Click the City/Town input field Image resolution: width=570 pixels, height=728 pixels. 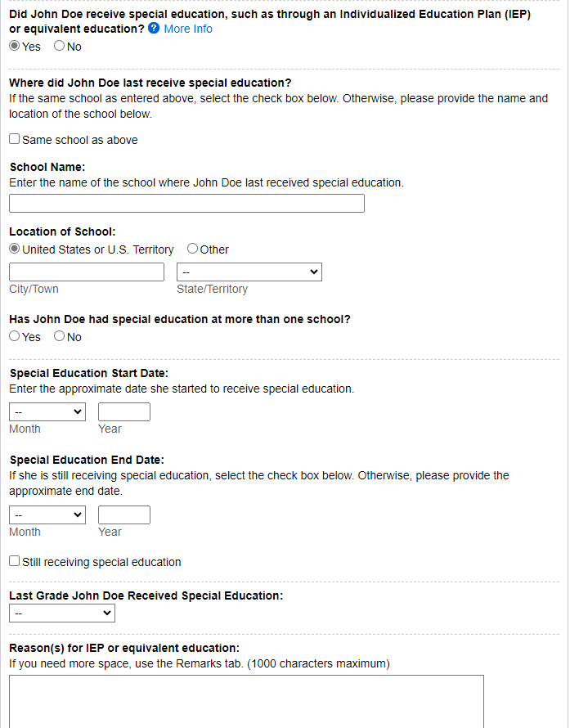point(87,272)
